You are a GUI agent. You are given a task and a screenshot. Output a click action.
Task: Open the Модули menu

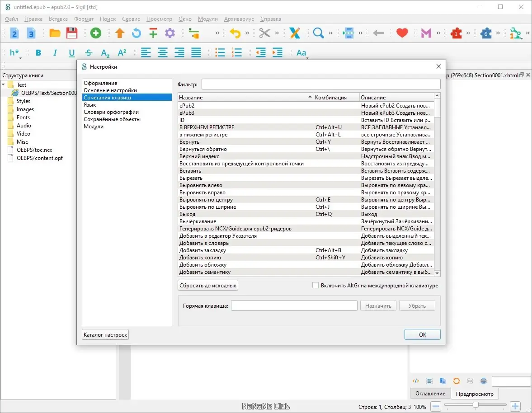pos(207,19)
